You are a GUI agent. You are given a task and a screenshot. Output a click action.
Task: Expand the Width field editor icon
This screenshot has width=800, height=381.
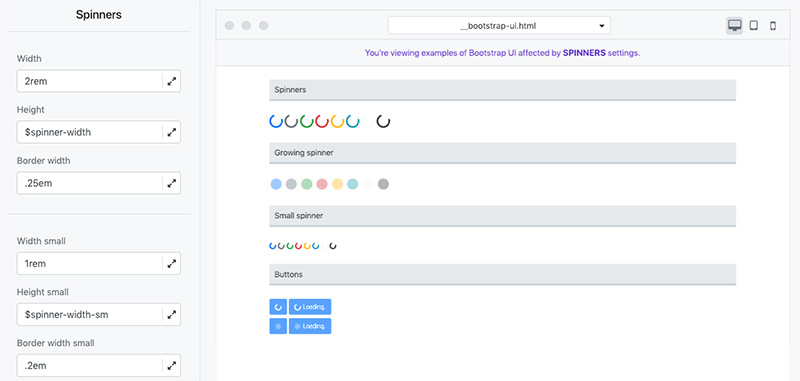pyautogui.click(x=172, y=81)
